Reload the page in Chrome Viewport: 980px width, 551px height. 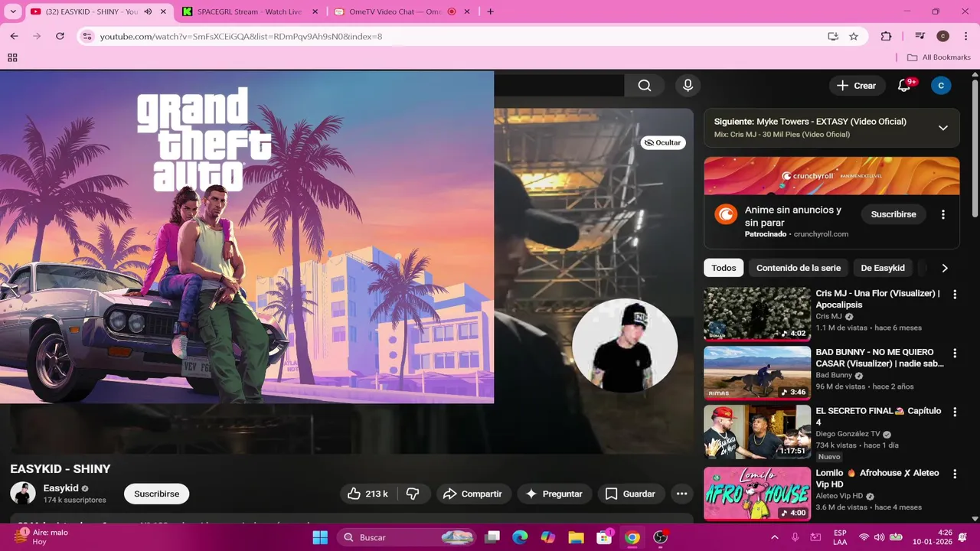point(60,36)
